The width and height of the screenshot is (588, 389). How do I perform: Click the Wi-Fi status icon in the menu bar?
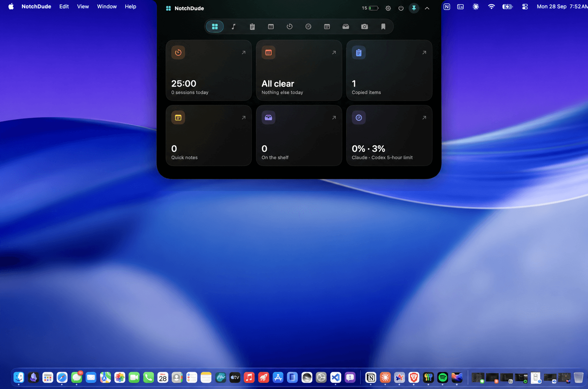pyautogui.click(x=491, y=6)
